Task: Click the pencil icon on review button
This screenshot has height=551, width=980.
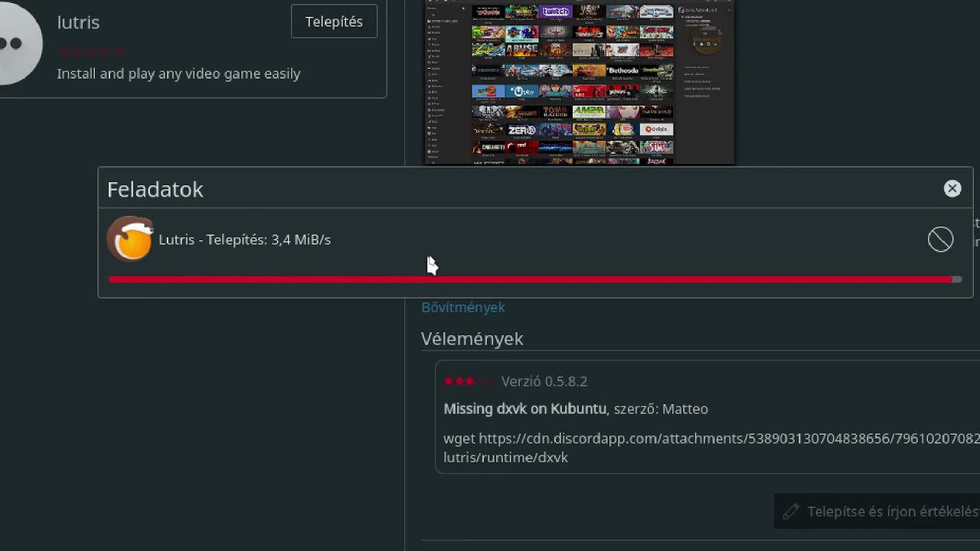Action: coord(791,511)
